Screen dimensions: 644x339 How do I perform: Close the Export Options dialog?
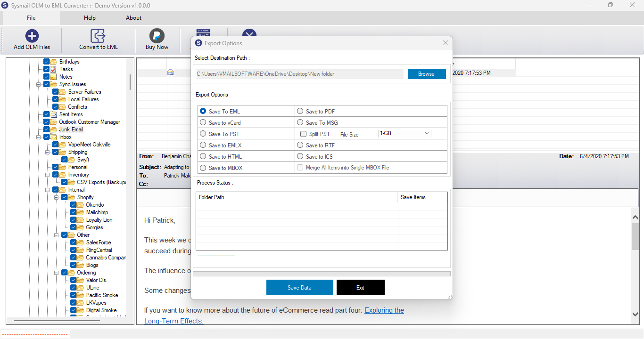coord(446,43)
